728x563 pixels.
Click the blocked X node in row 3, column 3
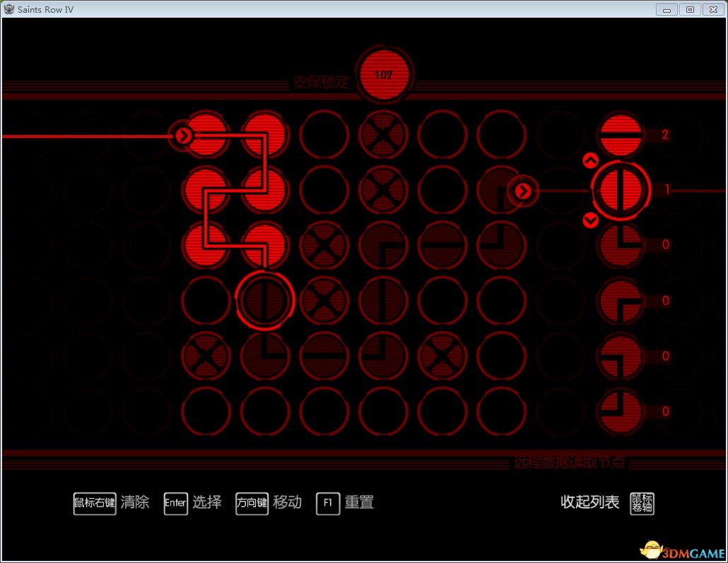click(x=324, y=245)
